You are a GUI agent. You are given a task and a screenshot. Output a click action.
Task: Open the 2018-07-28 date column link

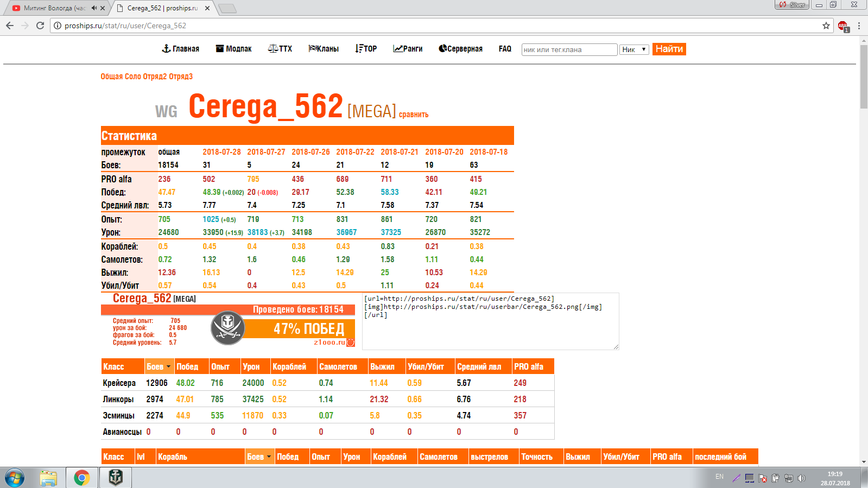point(221,152)
